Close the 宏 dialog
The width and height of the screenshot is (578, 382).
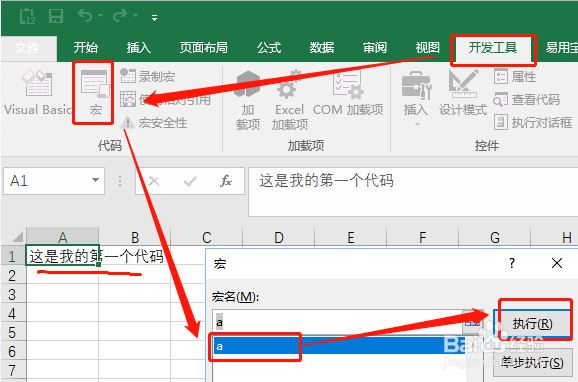click(x=557, y=263)
